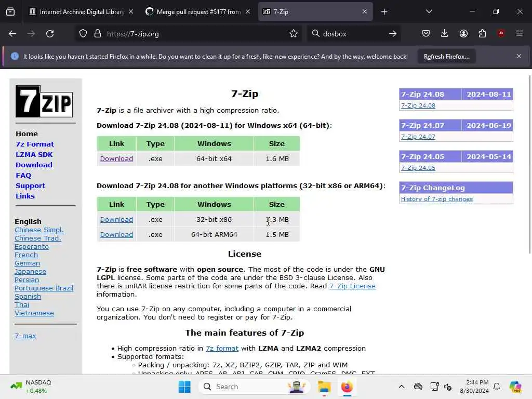Open the Firefox hamburger application menu

pos(520,33)
